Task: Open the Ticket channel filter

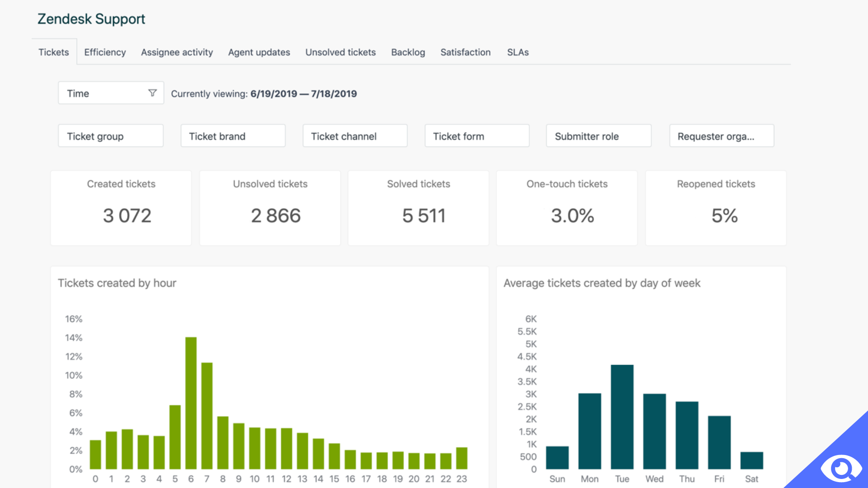Action: coord(355,136)
